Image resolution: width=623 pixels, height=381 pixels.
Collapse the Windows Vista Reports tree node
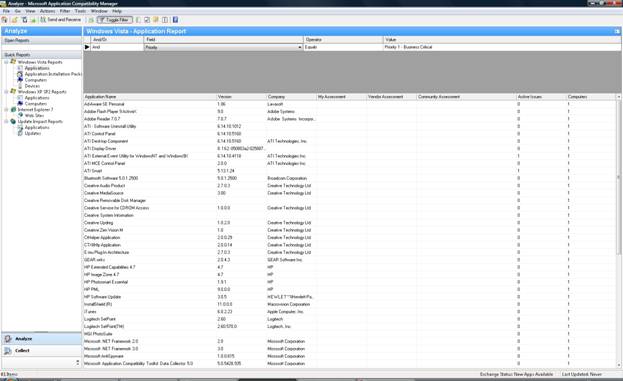(6, 62)
